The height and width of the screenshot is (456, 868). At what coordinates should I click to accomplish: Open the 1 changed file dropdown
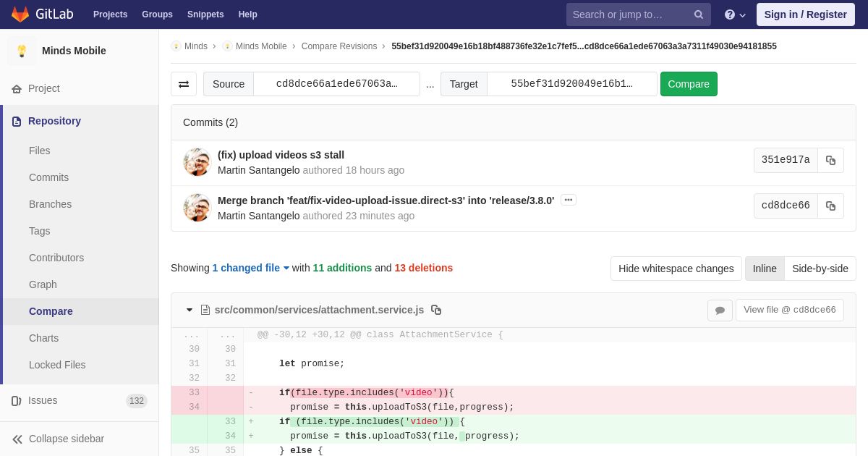point(250,268)
